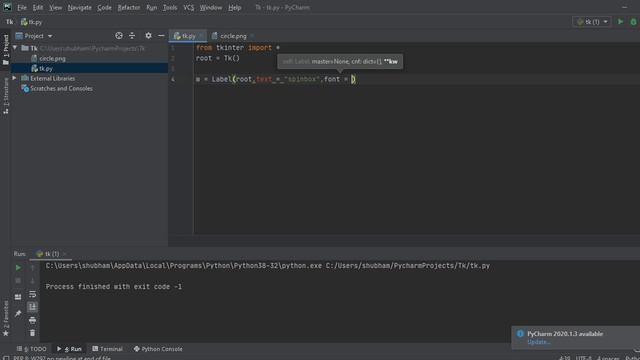Screen dimensions: 640x360
Task: Open the Project panel settings gear
Action: [148, 36]
